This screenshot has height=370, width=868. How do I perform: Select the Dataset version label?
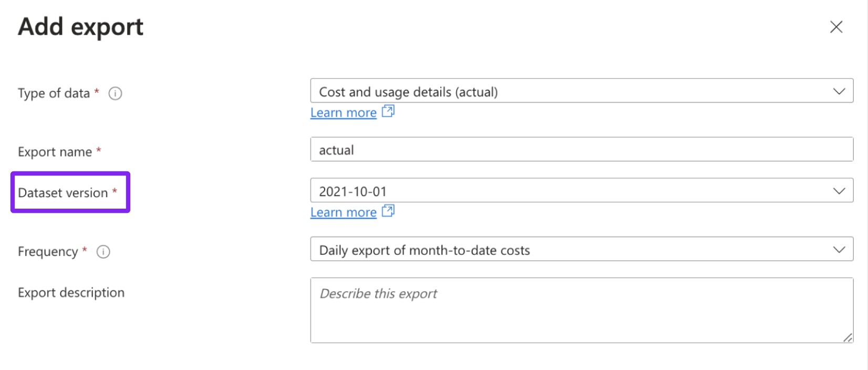pyautogui.click(x=63, y=193)
